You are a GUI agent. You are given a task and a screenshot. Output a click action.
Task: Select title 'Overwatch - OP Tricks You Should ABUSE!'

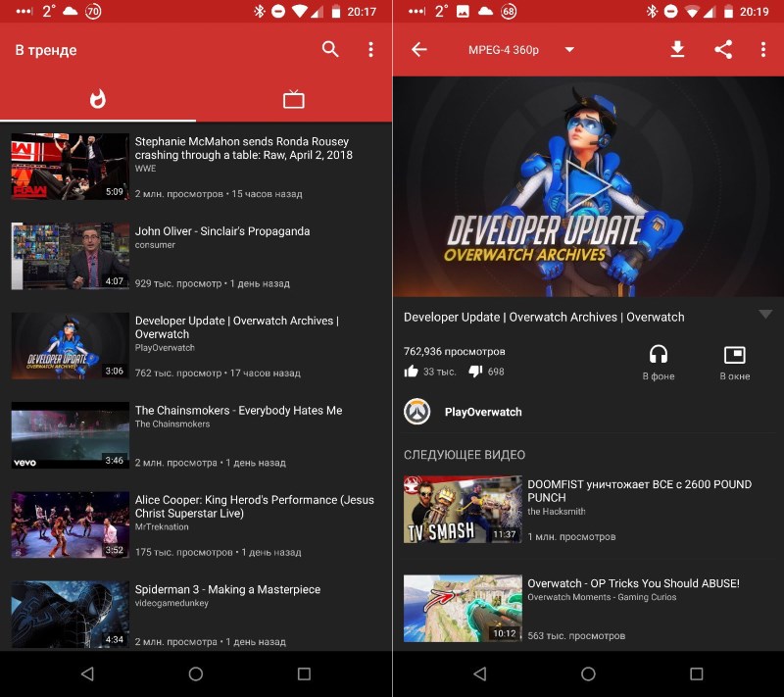(633, 583)
